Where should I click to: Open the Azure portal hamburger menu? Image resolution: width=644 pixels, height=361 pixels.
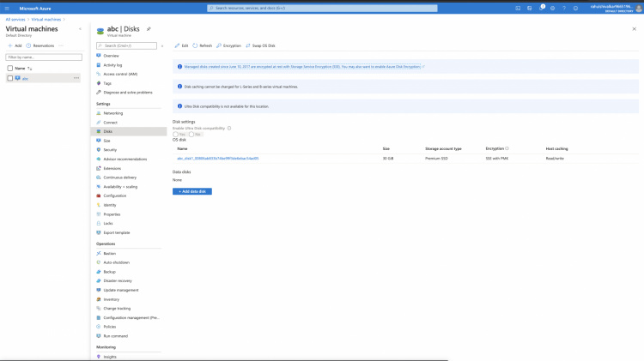(x=9, y=8)
